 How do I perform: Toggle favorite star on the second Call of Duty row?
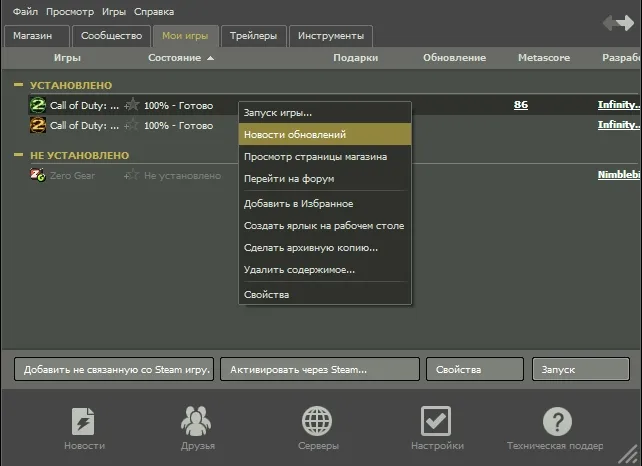point(132,126)
